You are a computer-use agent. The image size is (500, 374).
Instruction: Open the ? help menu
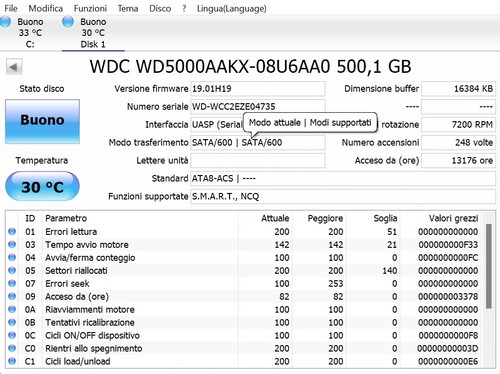tap(184, 8)
